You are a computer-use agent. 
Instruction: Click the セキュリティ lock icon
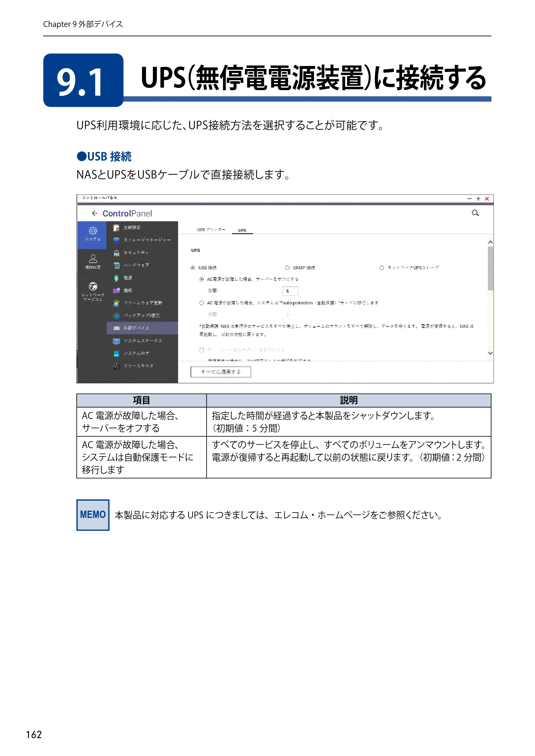point(116,253)
